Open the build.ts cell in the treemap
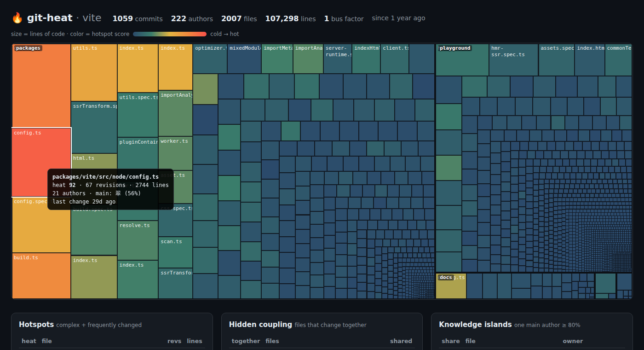Screen dimensions: 644x350 tap(41, 275)
